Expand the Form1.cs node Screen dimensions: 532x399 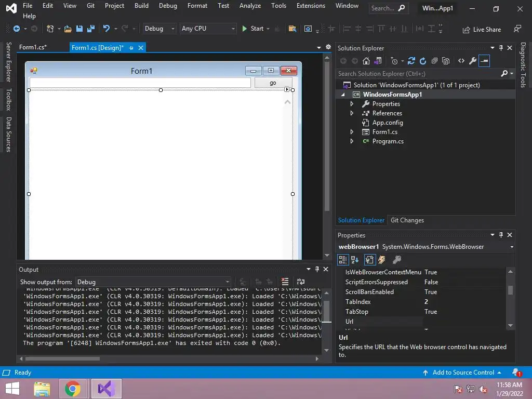pyautogui.click(x=352, y=132)
